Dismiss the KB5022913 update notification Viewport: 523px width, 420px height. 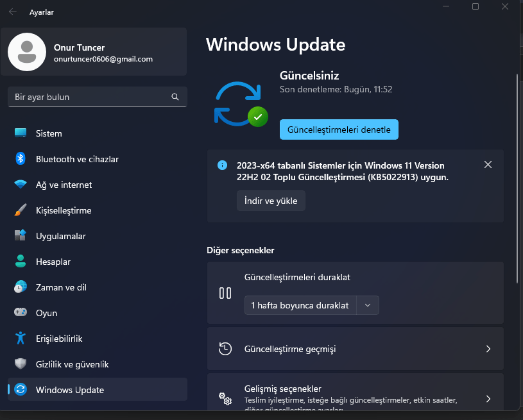[x=488, y=165]
